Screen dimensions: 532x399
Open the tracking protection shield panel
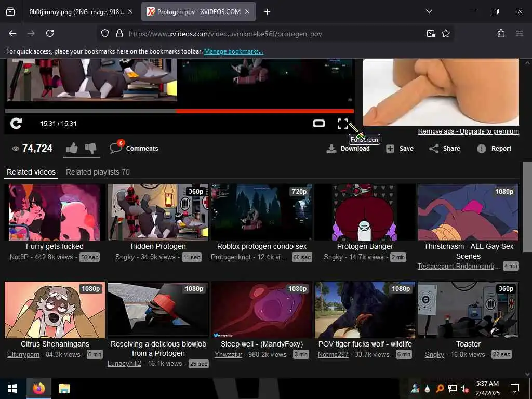105,33
